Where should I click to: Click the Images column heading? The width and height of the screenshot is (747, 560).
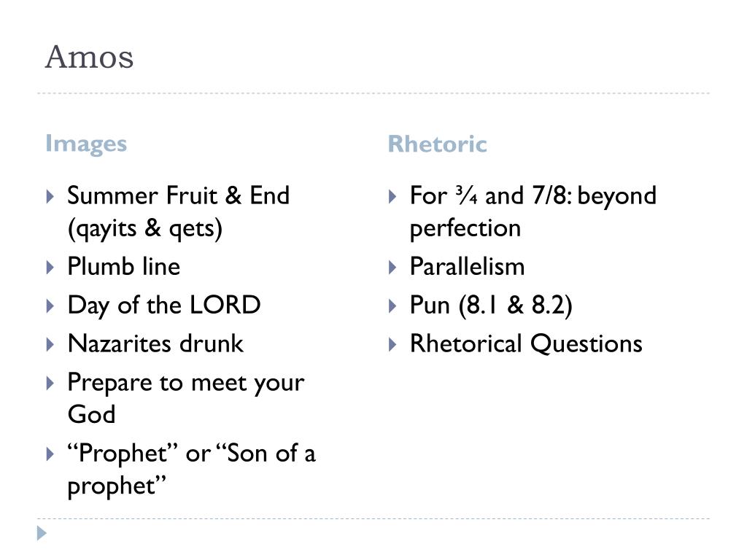[x=86, y=144]
